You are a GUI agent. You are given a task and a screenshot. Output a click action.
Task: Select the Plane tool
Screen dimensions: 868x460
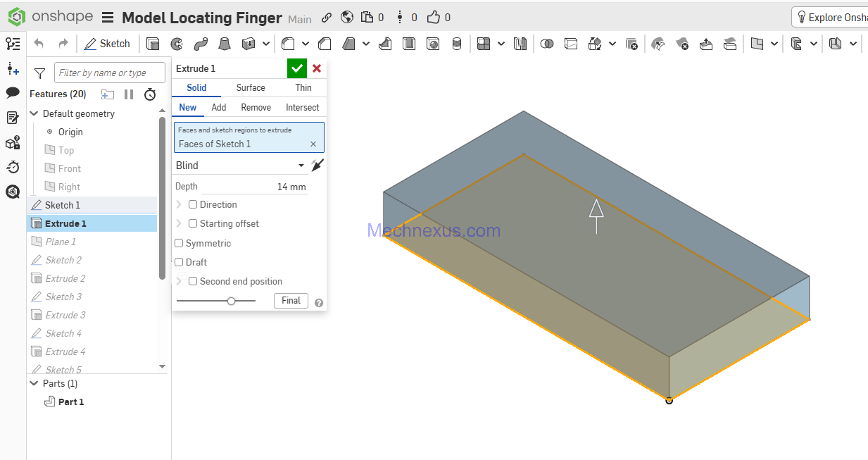coord(757,44)
